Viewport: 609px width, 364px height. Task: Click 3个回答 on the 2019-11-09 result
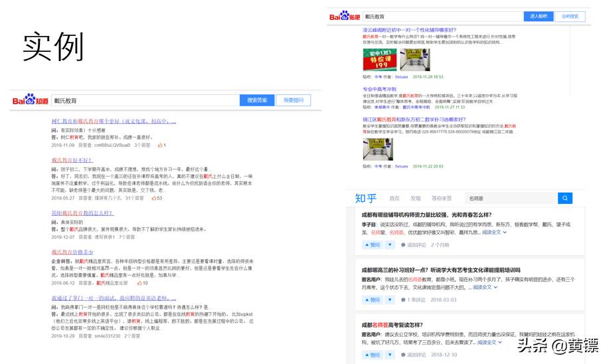point(142,145)
